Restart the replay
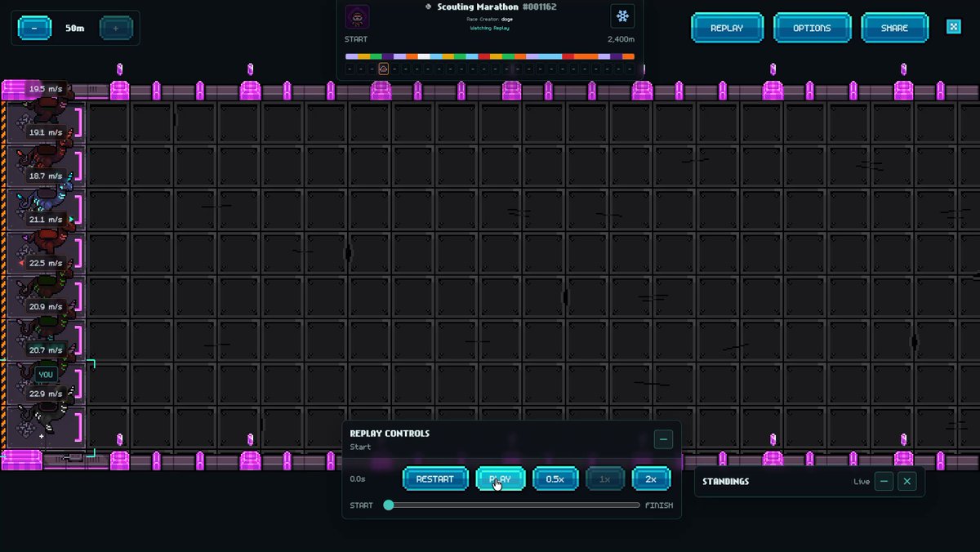The width and height of the screenshot is (980, 552). point(435,479)
